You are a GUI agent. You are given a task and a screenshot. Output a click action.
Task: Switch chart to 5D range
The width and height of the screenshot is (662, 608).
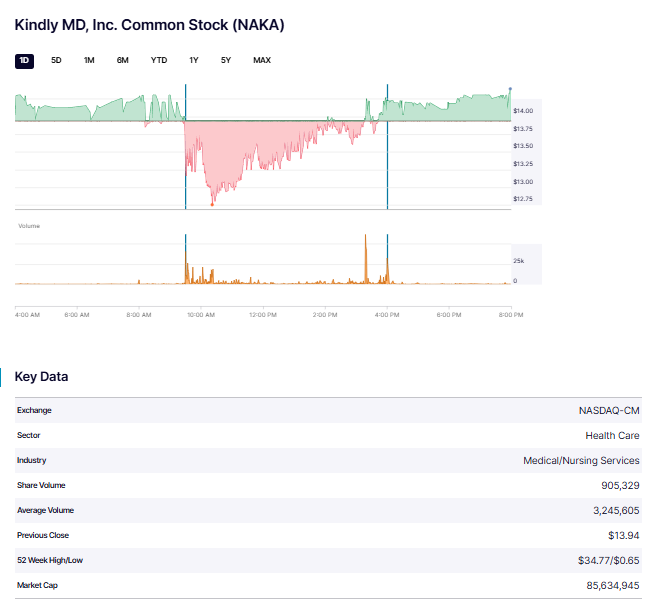[56, 60]
